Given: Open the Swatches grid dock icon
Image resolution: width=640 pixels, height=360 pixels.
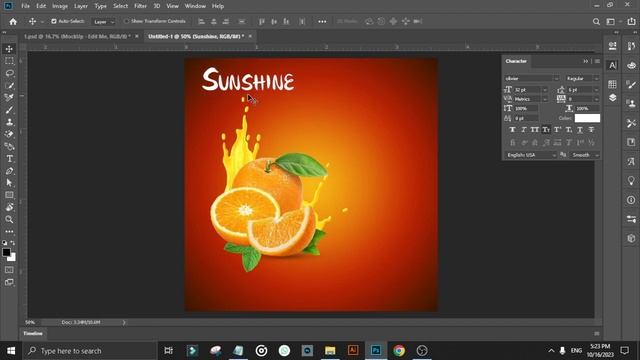Looking at the screenshot, I should click(612, 84).
